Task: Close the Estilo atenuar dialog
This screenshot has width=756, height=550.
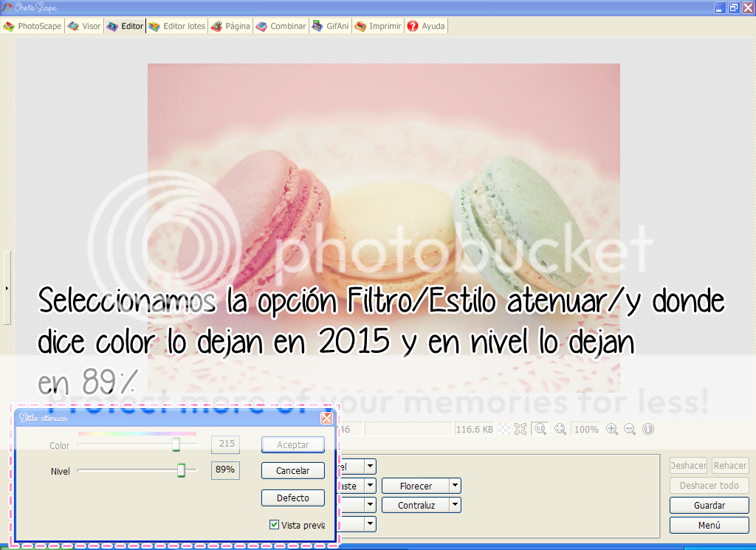Action: (x=326, y=418)
